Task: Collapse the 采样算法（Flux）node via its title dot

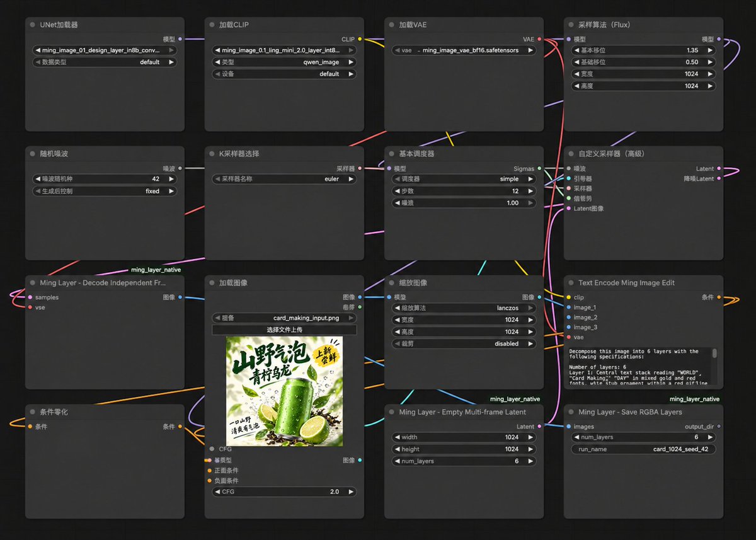Action: [x=571, y=25]
